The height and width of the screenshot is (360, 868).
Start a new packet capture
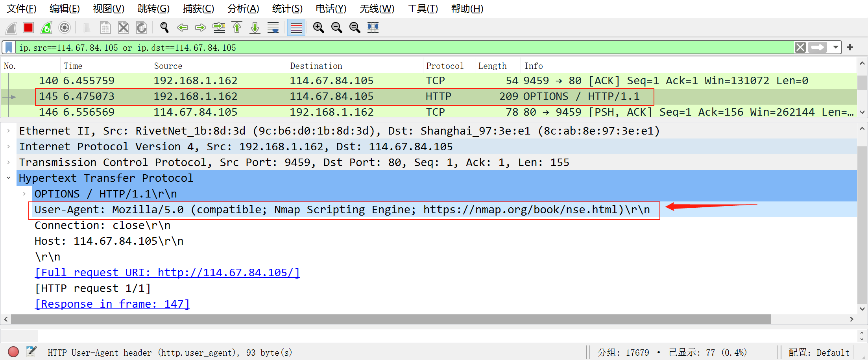tap(11, 28)
